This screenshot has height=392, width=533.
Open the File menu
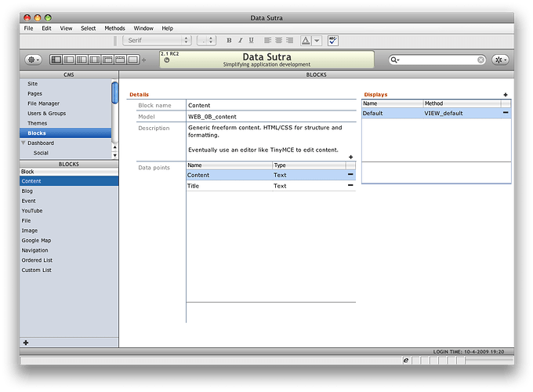[28, 28]
